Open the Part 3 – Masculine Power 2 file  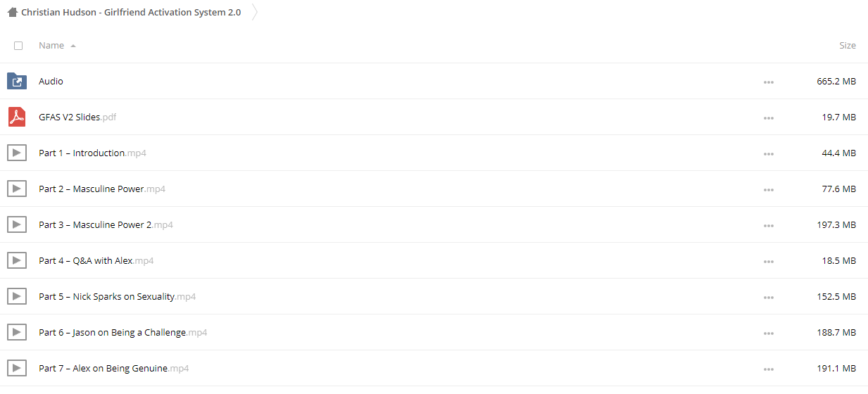click(x=106, y=224)
